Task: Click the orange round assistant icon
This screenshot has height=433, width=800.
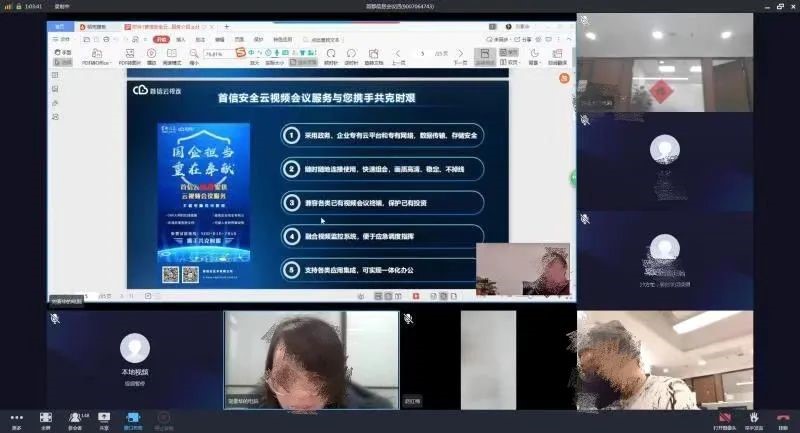Action: [x=564, y=78]
